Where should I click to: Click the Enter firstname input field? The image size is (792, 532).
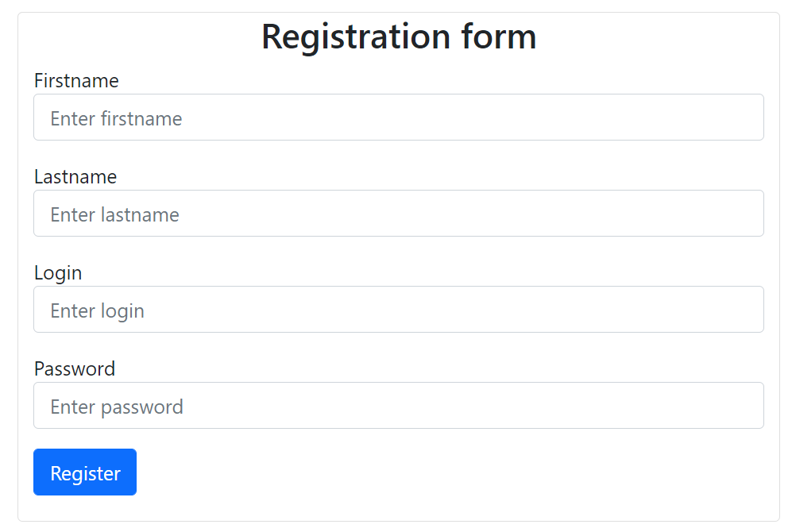point(397,117)
